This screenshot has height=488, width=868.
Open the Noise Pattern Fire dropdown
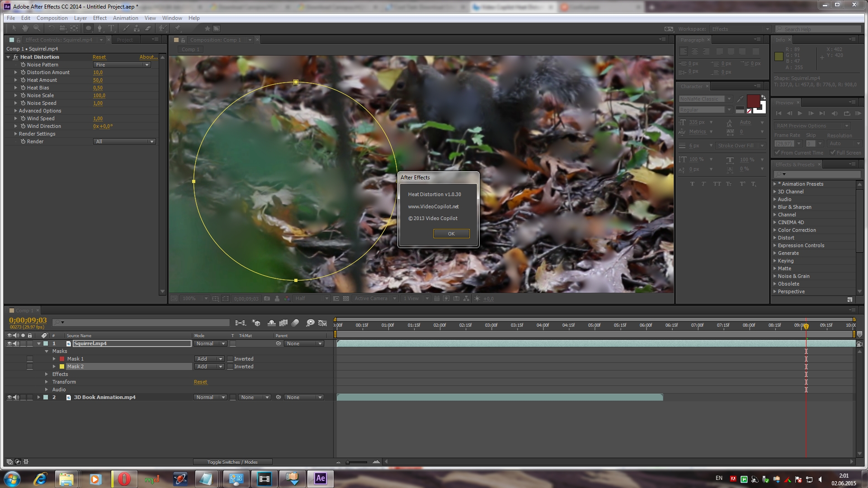(x=122, y=65)
